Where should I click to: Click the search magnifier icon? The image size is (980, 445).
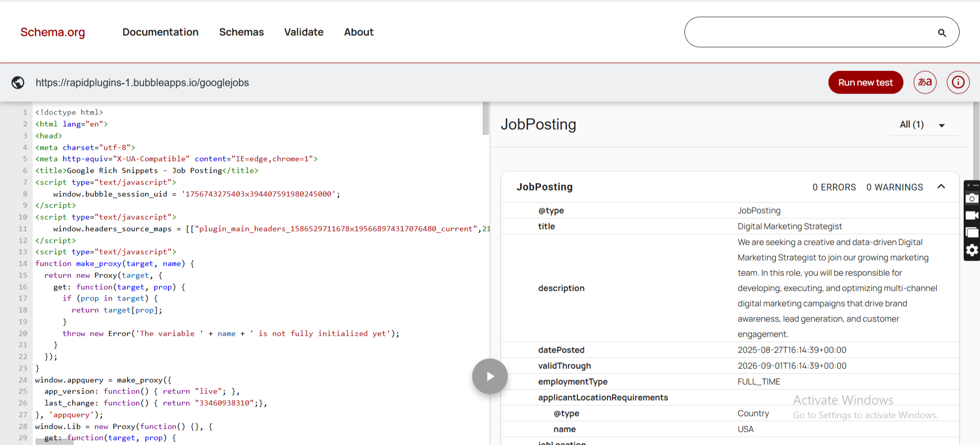click(942, 33)
